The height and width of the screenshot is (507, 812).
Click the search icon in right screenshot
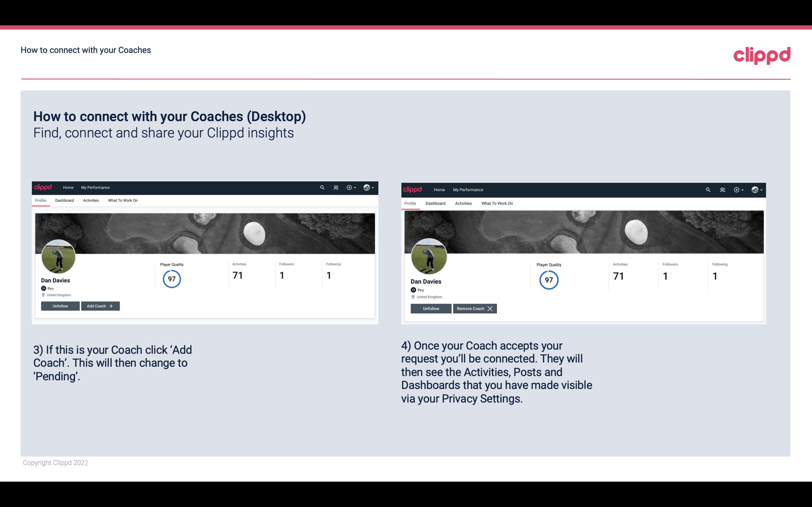click(707, 189)
